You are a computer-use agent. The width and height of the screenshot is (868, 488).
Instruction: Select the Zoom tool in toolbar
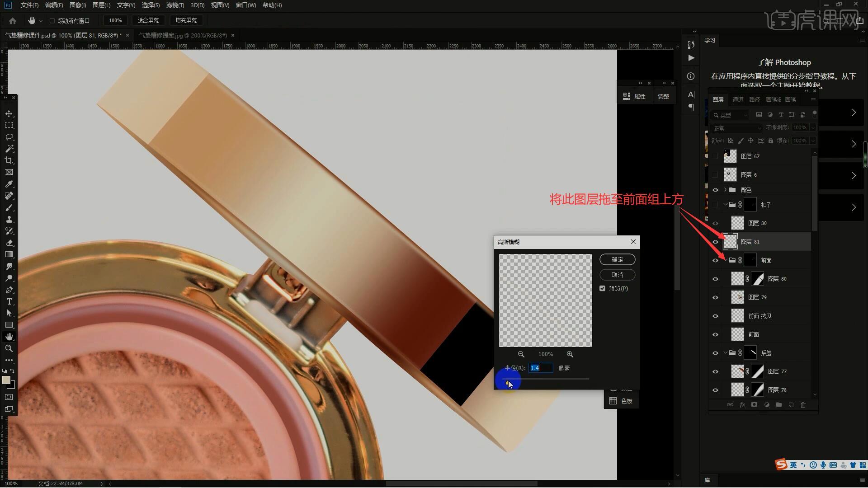point(9,348)
